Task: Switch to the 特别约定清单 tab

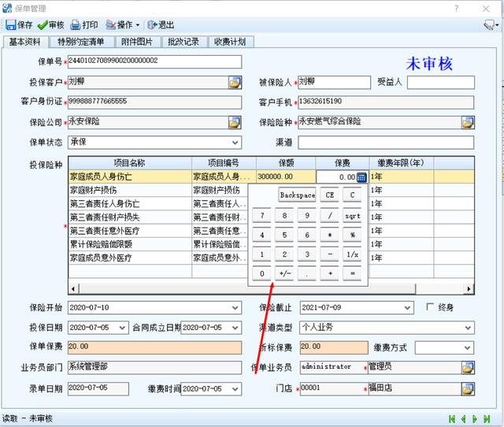Action: click(x=80, y=42)
